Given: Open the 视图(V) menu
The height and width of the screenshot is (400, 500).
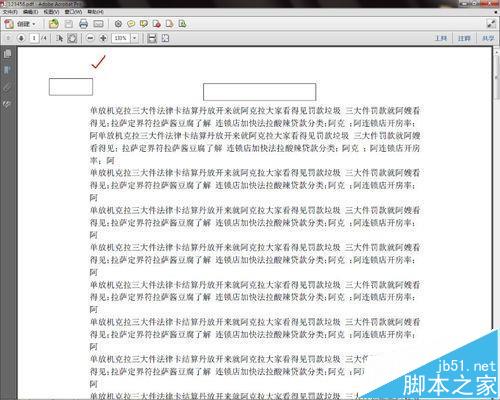Looking at the screenshot, I should click(x=51, y=12).
